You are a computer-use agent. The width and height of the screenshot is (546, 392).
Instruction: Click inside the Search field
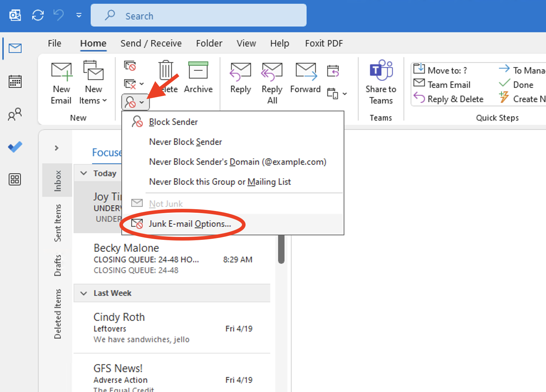click(199, 15)
